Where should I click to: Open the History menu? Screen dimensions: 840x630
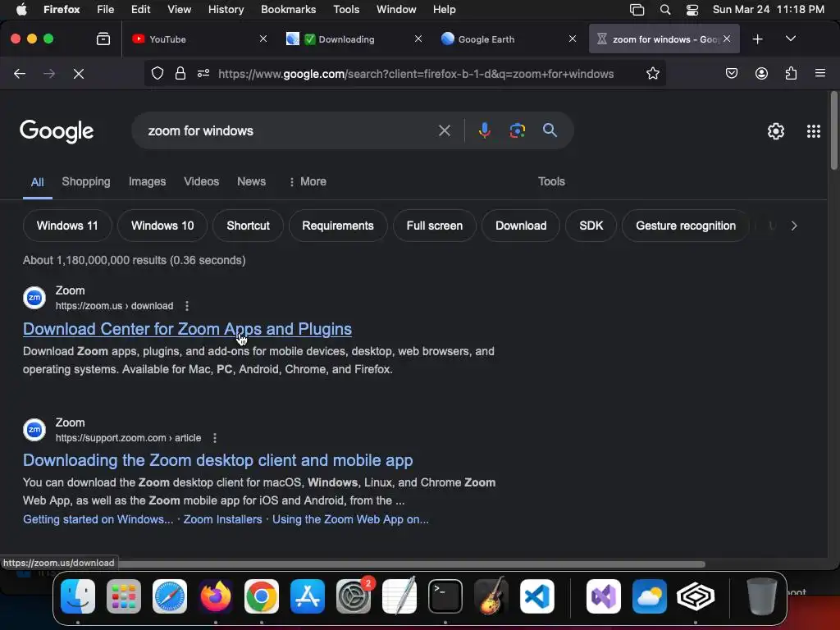[226, 10]
